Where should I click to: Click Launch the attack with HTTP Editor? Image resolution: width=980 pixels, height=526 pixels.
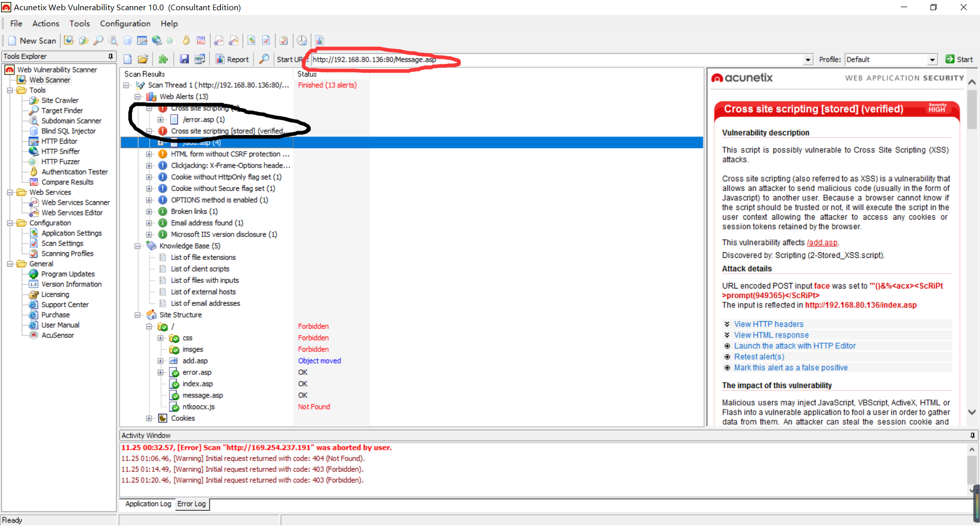[x=795, y=346]
